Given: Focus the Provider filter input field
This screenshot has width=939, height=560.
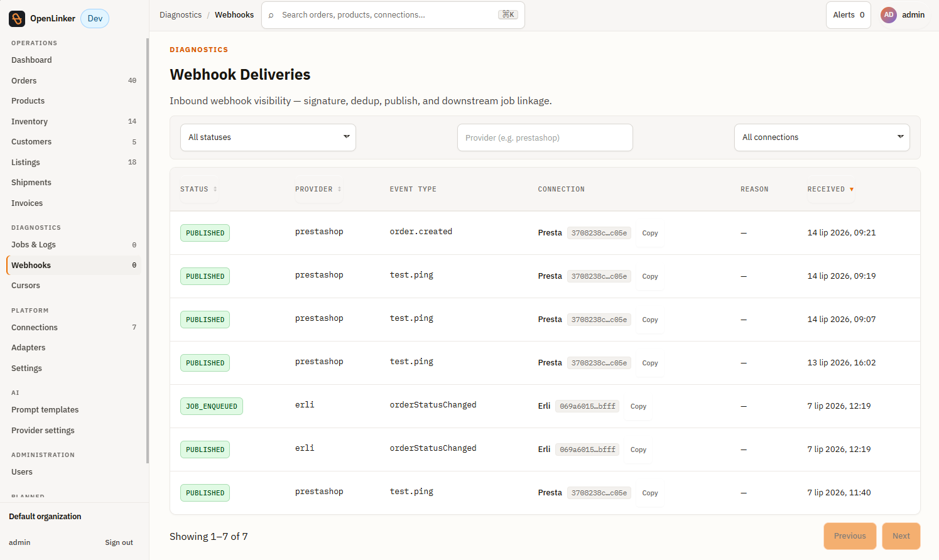Looking at the screenshot, I should (545, 137).
